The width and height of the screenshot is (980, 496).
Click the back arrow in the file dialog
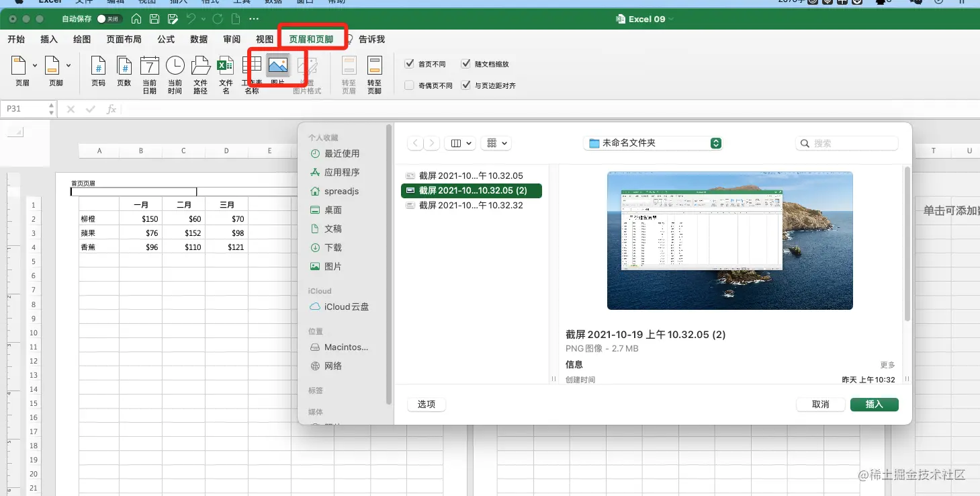pos(416,143)
